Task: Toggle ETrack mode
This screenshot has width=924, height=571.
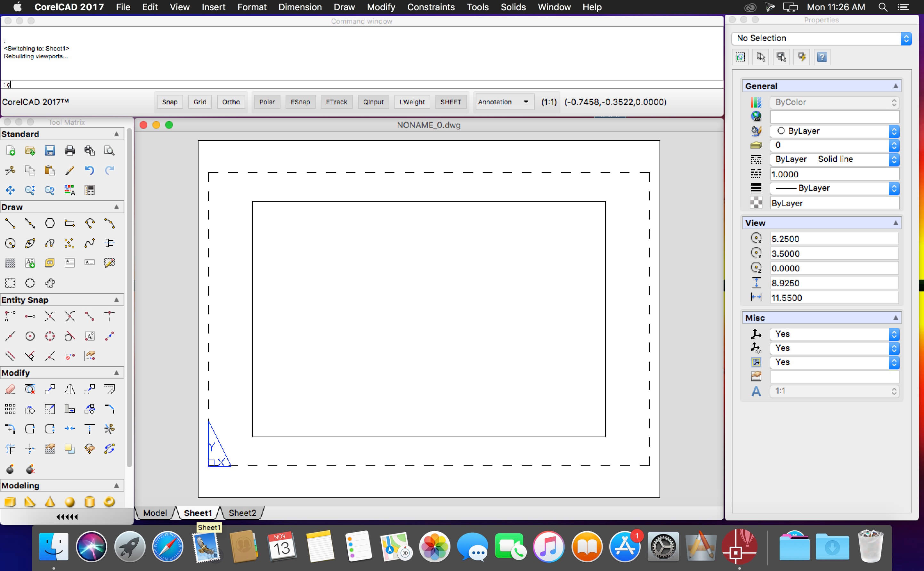Action: (336, 102)
